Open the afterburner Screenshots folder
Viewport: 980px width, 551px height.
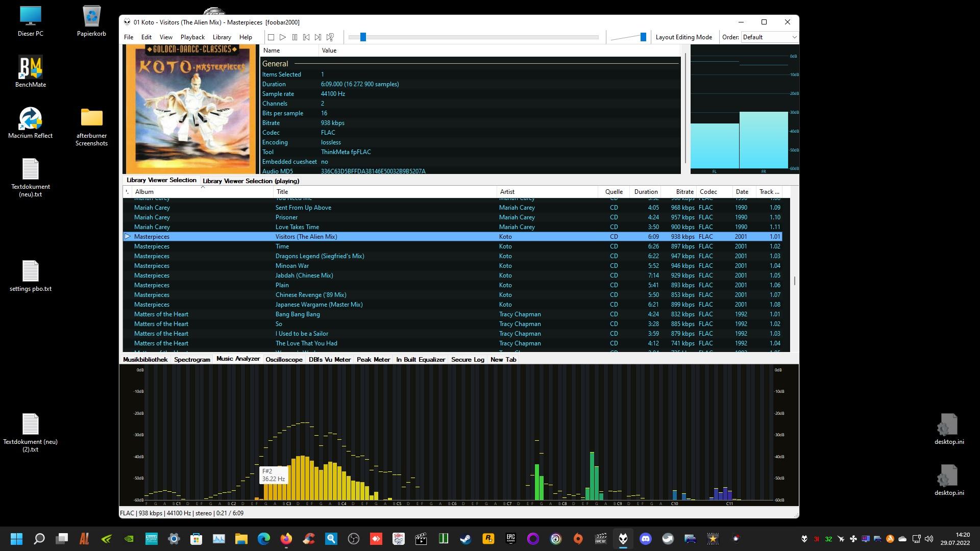tap(92, 127)
